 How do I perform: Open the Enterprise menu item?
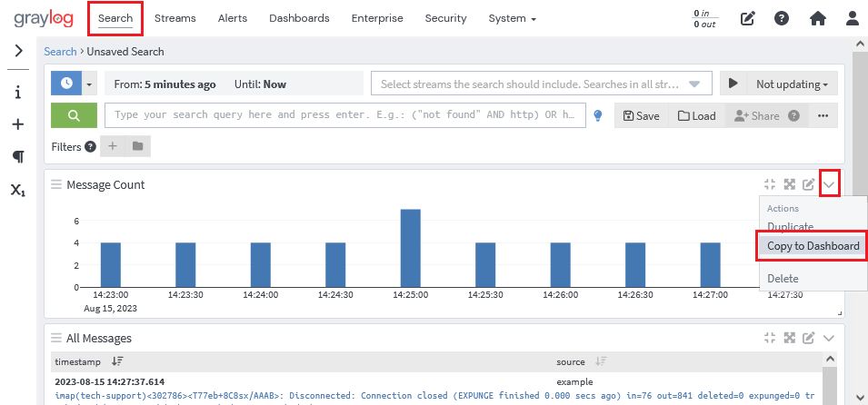point(377,18)
